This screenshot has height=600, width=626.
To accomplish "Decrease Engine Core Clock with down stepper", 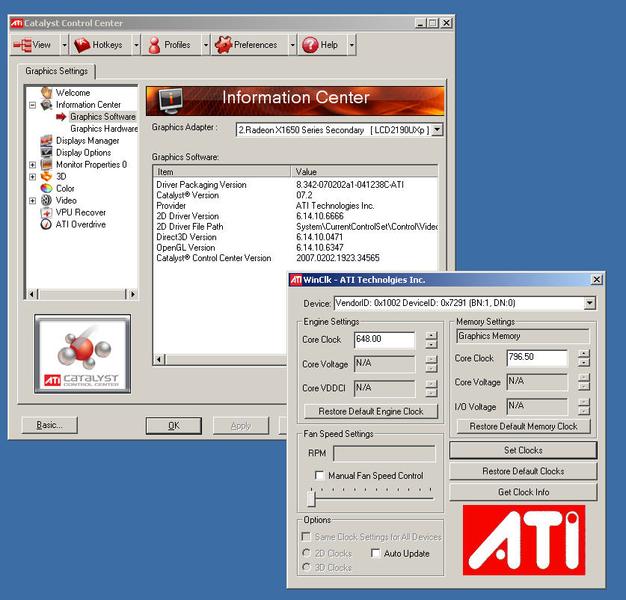I will coord(431,345).
